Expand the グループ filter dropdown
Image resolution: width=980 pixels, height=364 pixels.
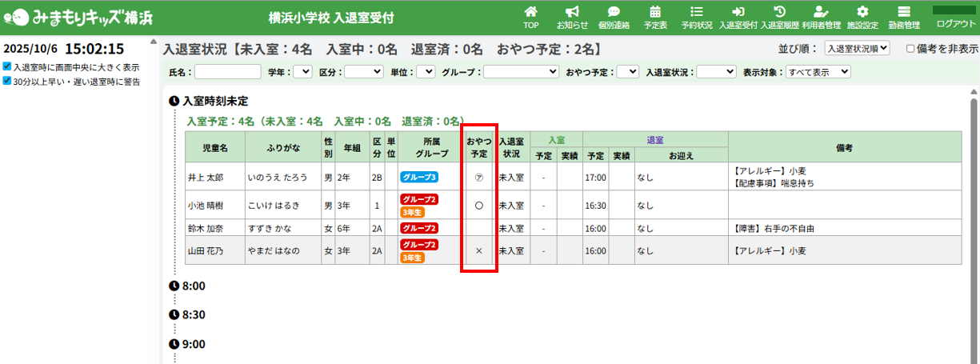[x=521, y=72]
